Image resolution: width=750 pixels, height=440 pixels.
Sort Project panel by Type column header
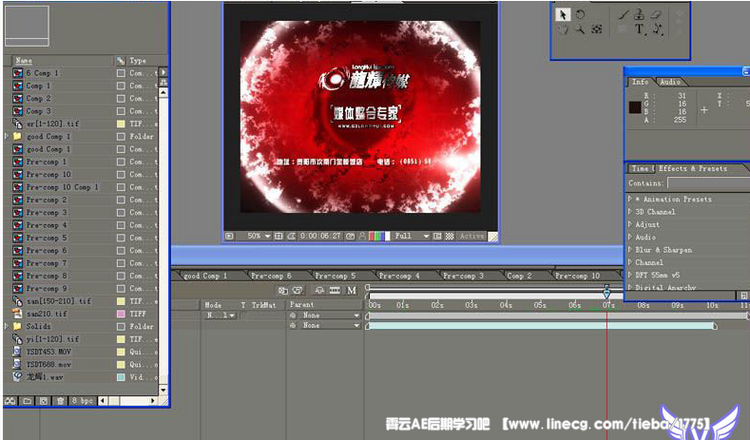[138, 60]
